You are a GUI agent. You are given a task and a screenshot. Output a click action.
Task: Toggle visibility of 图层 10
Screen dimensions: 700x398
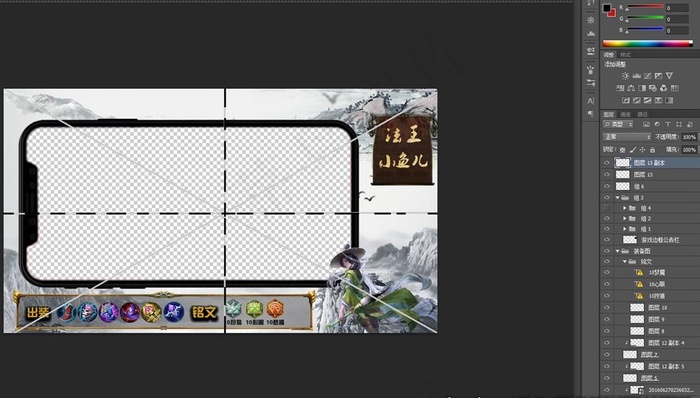tap(607, 307)
